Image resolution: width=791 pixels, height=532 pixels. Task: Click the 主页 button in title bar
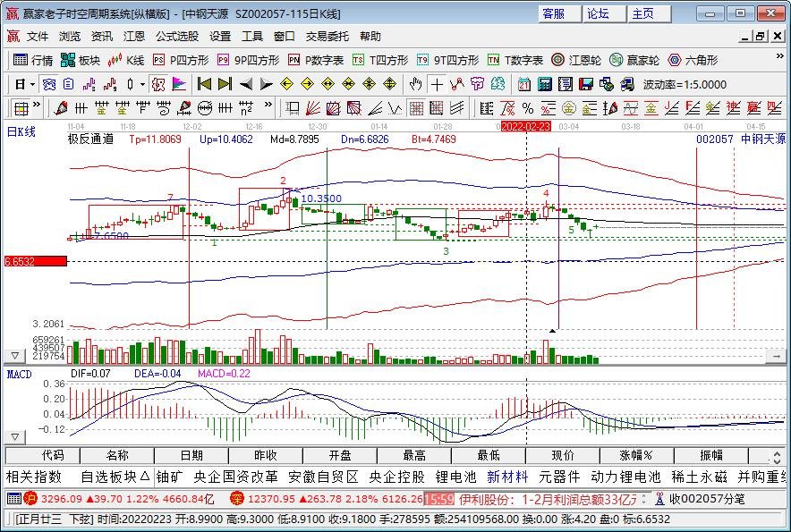650,13
